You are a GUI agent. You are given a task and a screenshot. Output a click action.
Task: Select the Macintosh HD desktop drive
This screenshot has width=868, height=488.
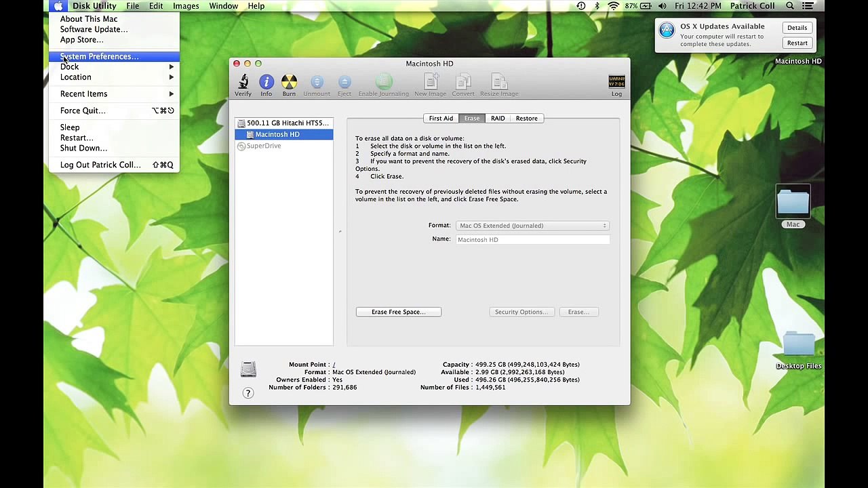[x=798, y=61]
